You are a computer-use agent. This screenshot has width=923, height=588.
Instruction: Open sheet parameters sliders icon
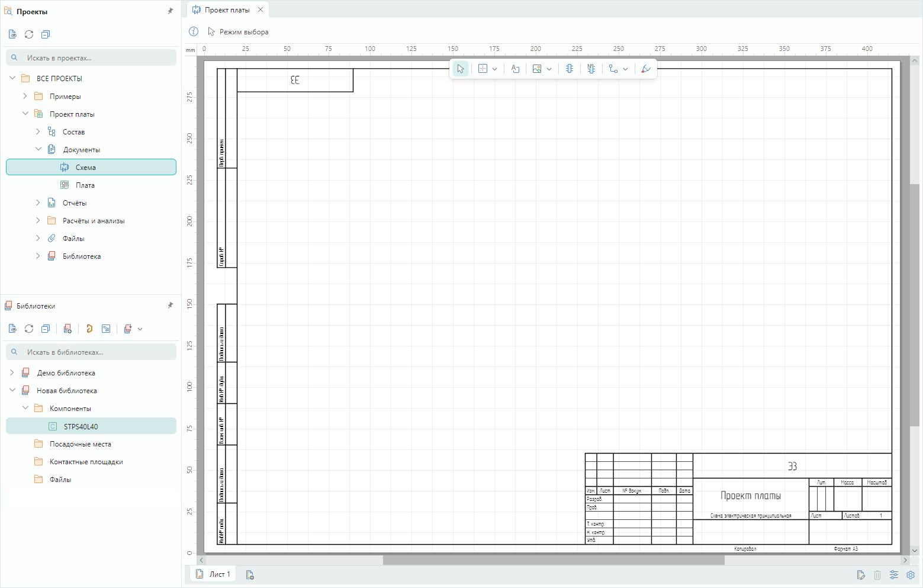pyautogui.click(x=893, y=575)
